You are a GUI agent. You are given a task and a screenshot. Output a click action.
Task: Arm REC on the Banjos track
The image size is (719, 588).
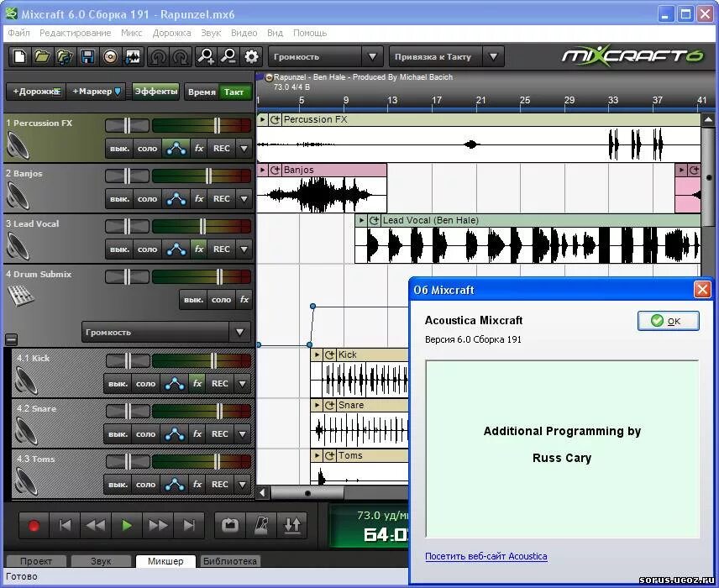point(222,198)
